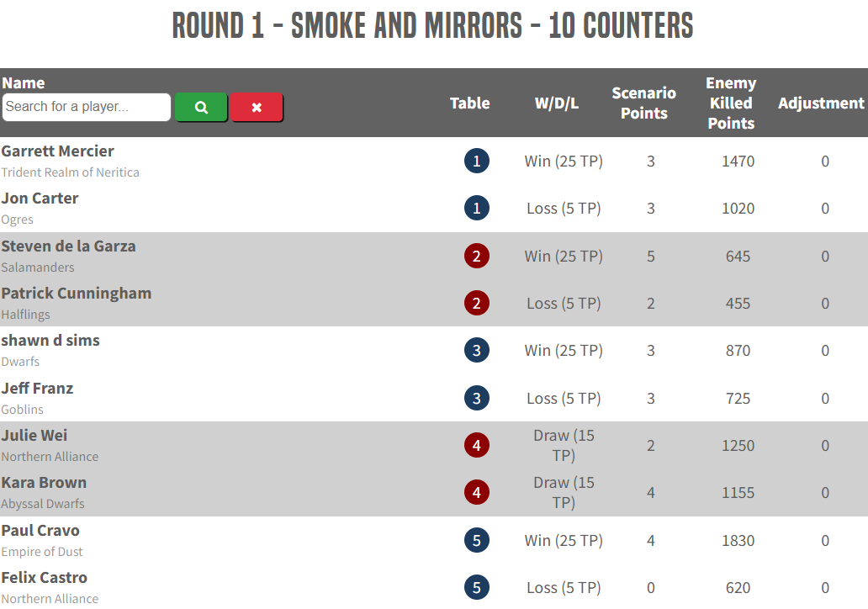Sort by the W/D/L column header
868x609 pixels.
click(557, 103)
